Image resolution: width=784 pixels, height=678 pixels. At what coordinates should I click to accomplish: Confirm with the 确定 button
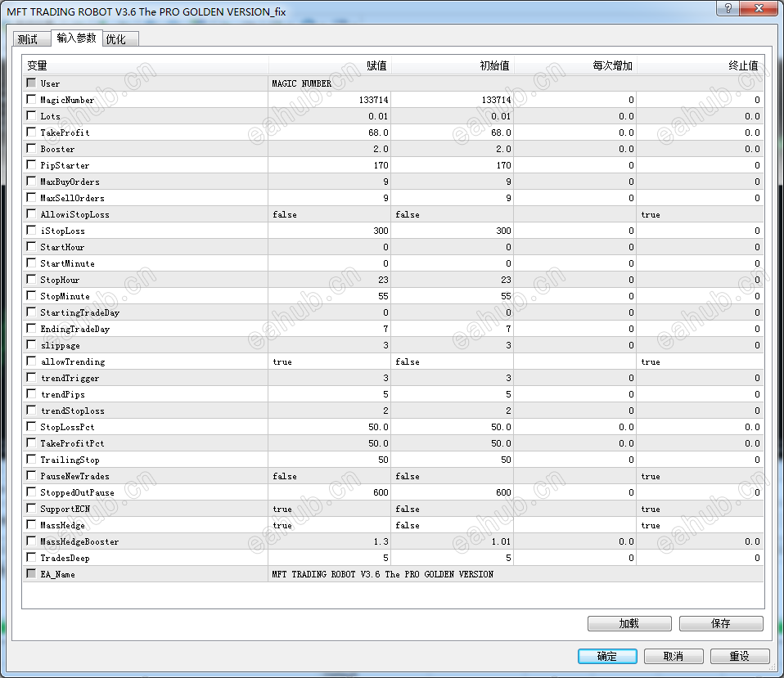pyautogui.click(x=607, y=656)
